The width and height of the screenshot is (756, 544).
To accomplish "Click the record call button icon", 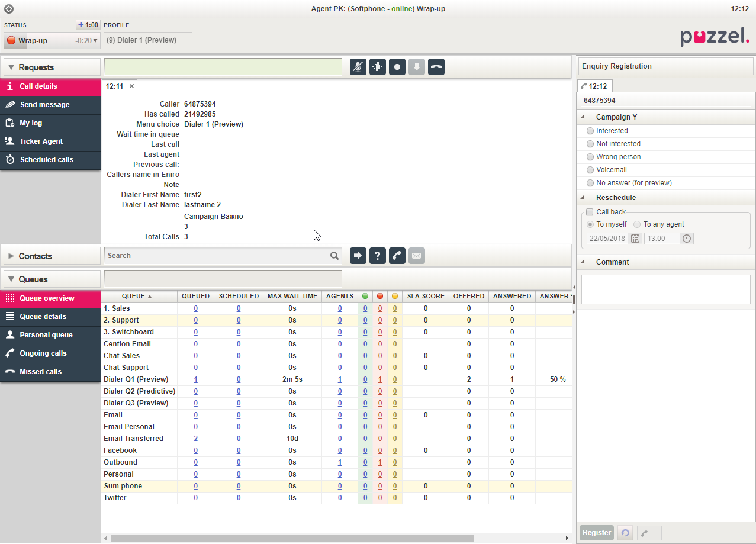I will pyautogui.click(x=397, y=67).
